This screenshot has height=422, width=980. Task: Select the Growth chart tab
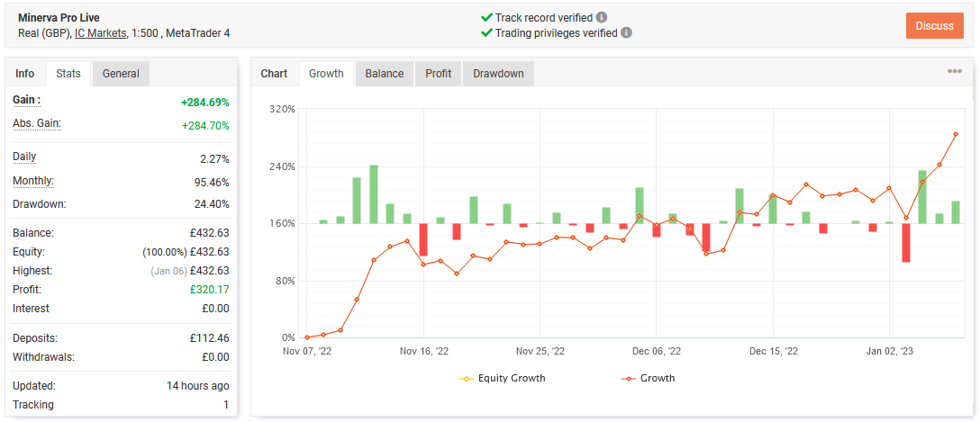tap(326, 74)
